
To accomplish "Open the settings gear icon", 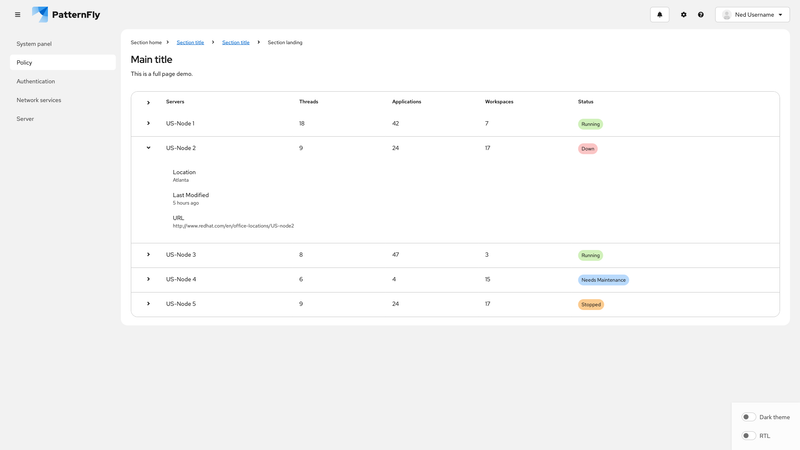I will pos(684,15).
